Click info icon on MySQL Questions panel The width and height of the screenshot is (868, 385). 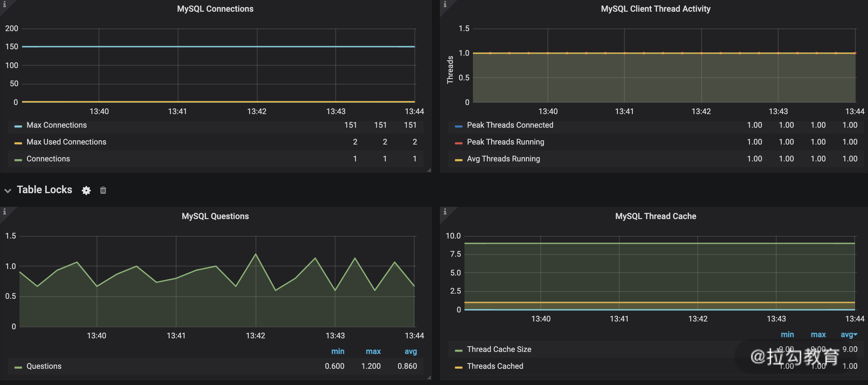(5, 212)
